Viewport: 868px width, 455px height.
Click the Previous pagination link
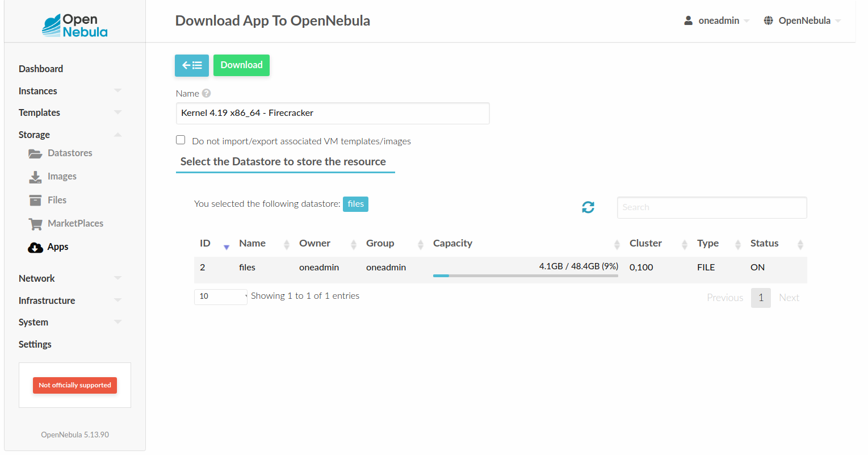[725, 298]
